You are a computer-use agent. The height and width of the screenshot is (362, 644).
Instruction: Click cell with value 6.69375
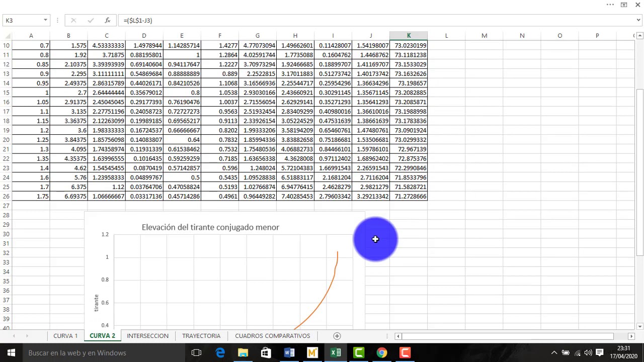[x=68, y=196]
